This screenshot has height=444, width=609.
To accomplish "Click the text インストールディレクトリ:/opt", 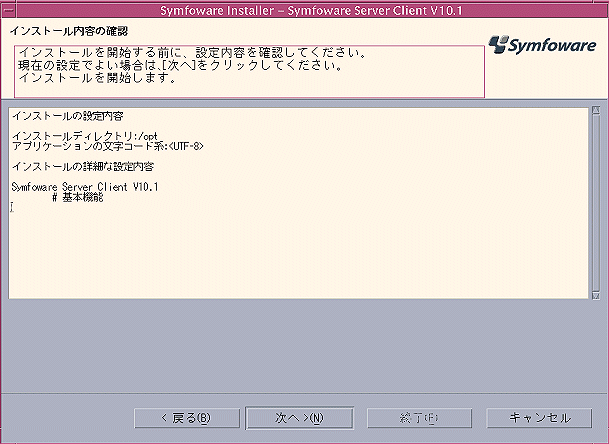I will tap(85, 136).
